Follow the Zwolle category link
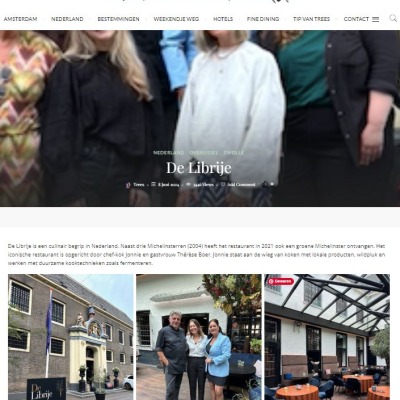This screenshot has height=400, width=400. point(234,153)
